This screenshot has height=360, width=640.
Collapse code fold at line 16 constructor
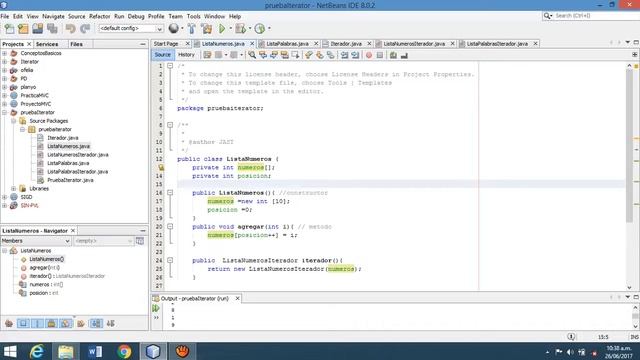point(170,193)
